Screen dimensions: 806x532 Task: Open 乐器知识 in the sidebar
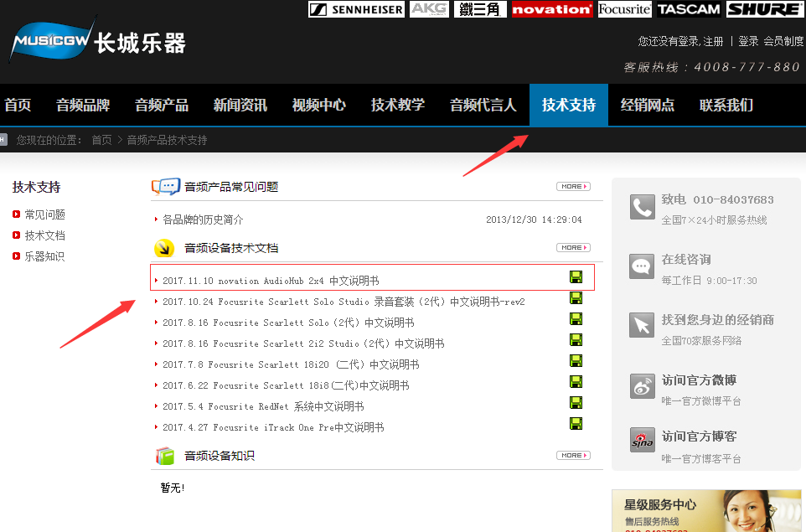coord(44,256)
